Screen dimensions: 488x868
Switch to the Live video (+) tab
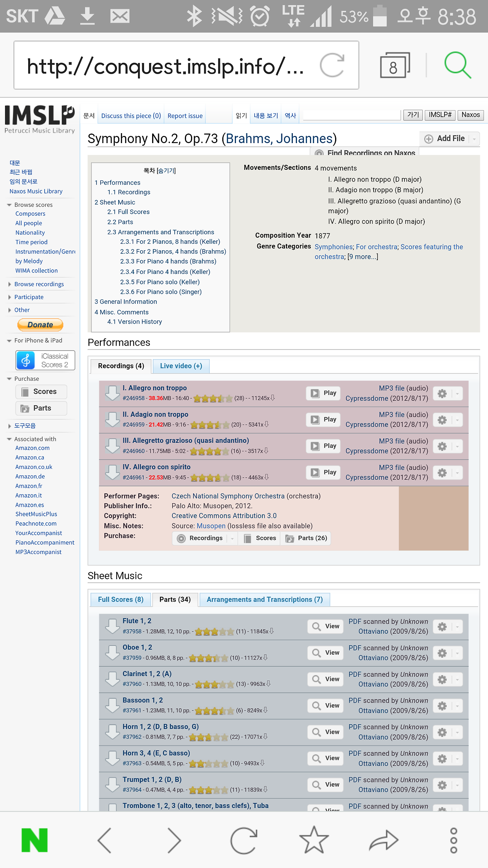click(181, 366)
